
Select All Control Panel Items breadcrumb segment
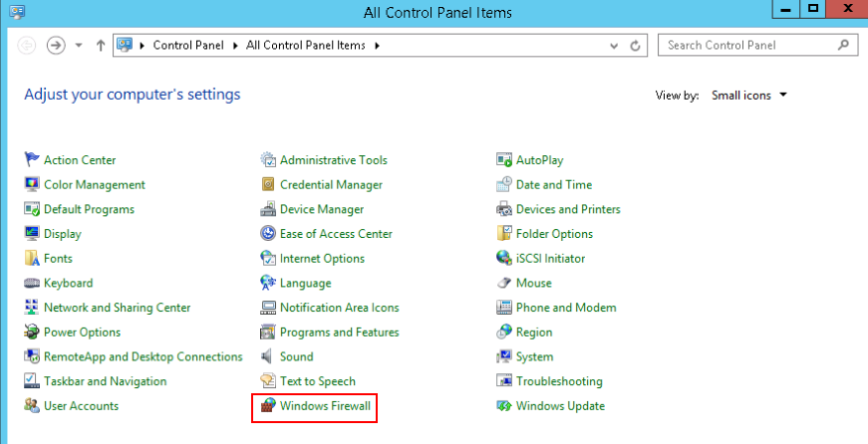306,46
